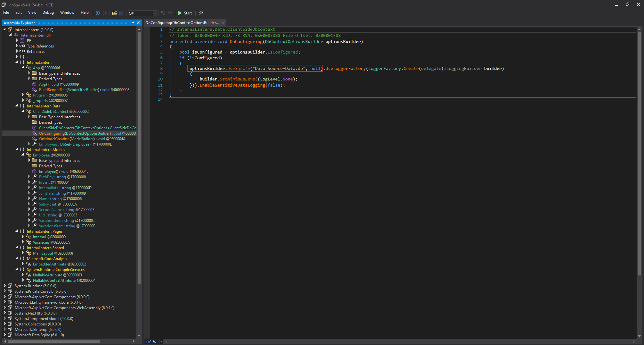
Task: Select the Employees : DbSet<Employee> property
Action: [75, 144]
